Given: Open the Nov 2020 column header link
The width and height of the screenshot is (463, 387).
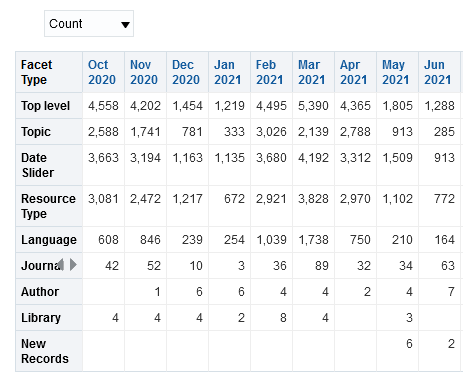Looking at the screenshot, I should [x=144, y=72].
